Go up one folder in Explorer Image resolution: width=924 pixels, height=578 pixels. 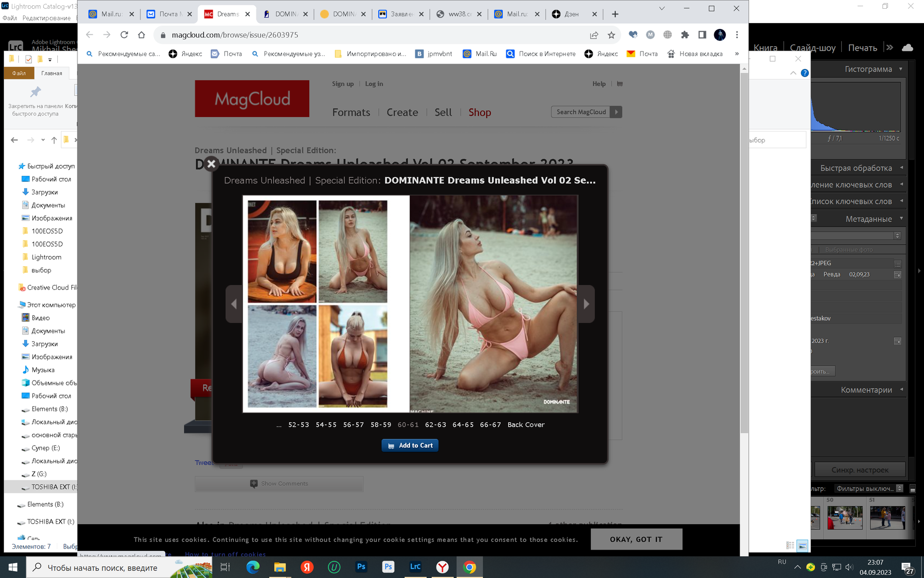[54, 140]
